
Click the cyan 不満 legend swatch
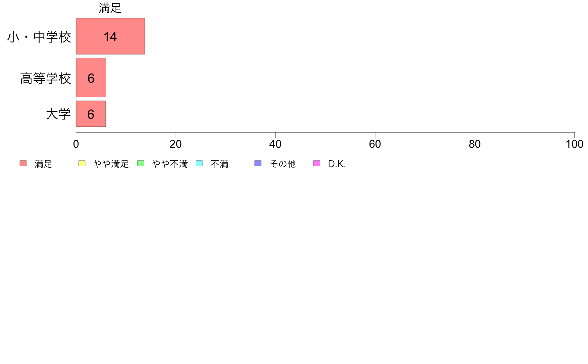click(x=199, y=163)
